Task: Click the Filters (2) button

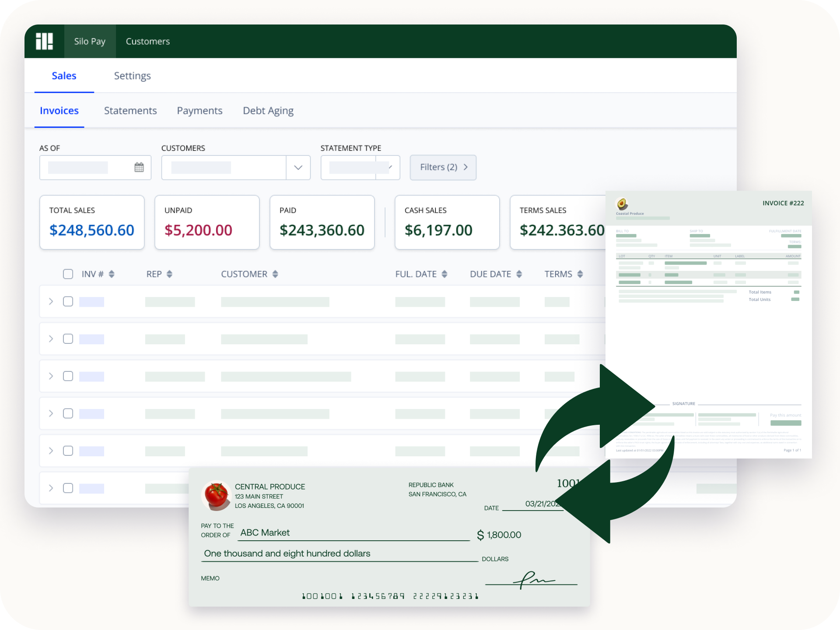Action: coord(442,167)
